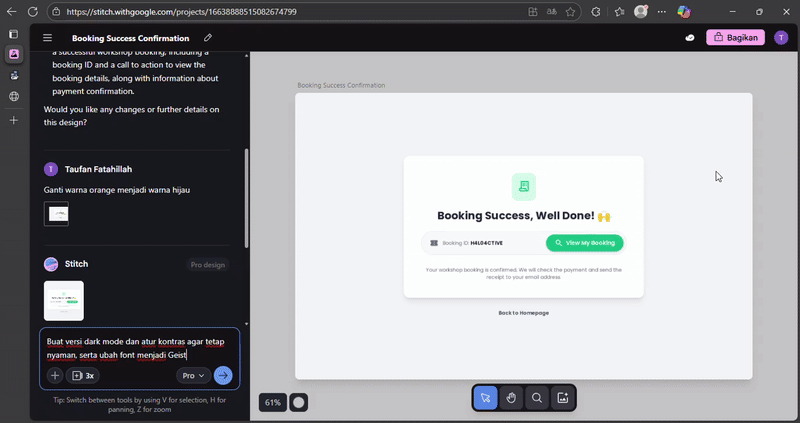
Task: Reload the page with refresh icon
Action: pyautogui.click(x=33, y=11)
